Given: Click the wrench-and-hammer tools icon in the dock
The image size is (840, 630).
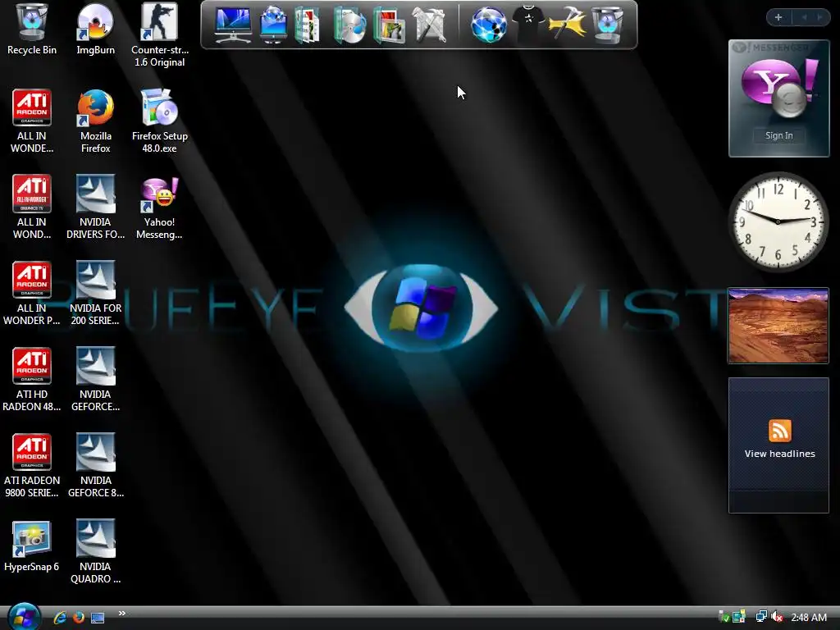Looking at the screenshot, I should [430, 25].
